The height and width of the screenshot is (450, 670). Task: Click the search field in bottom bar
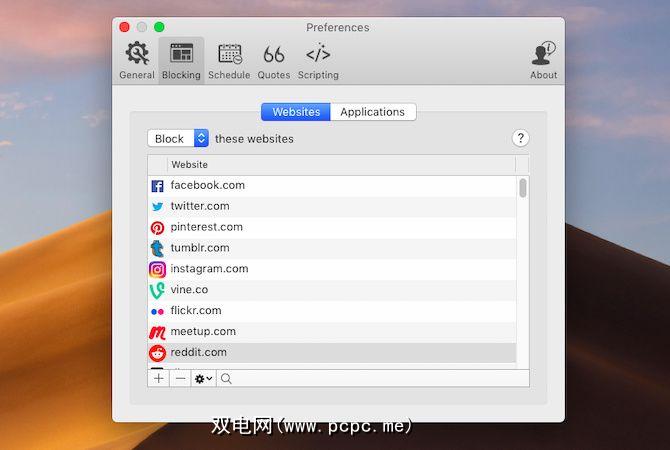pyautogui.click(x=373, y=379)
